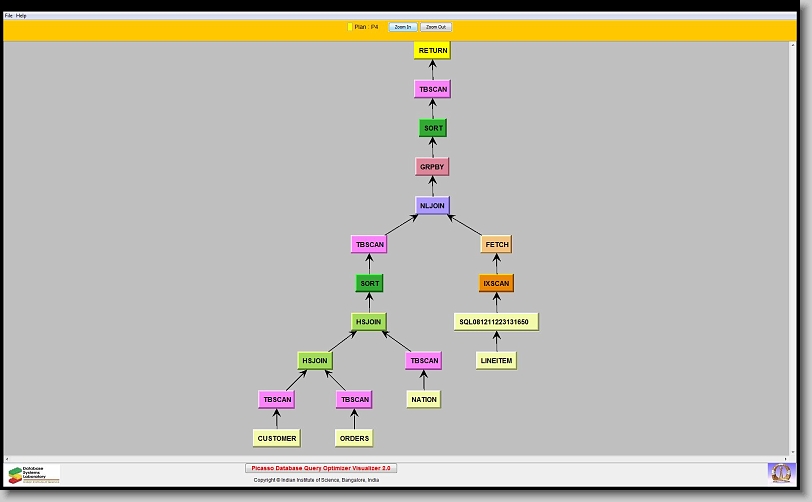The image size is (812, 502).
Task: Select the IXSCAN operator node
Action: (496, 284)
